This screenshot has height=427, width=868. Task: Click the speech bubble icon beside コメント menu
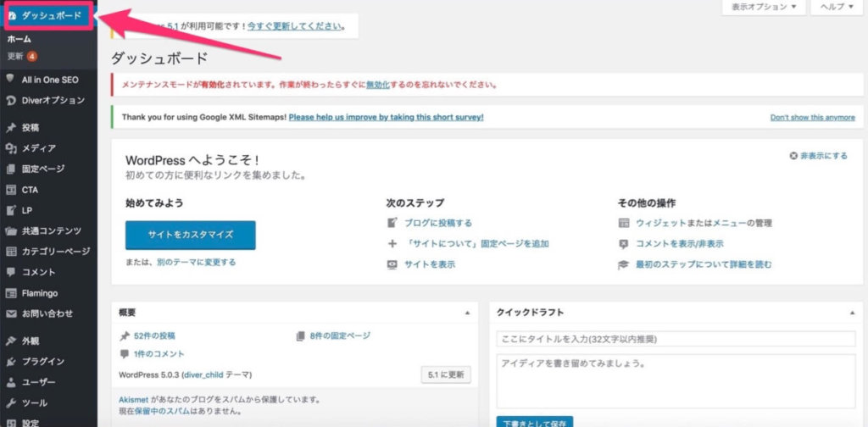coord(10,272)
